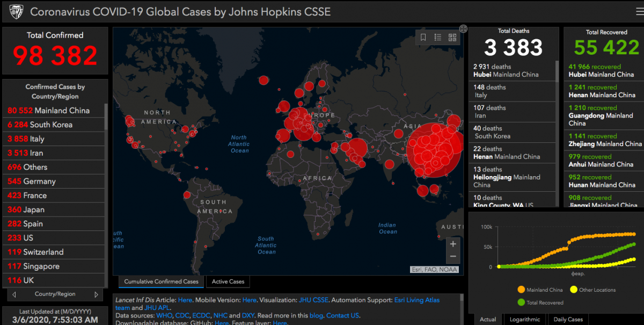The height and width of the screenshot is (325, 644).
Task: Open the GitHub Here link
Action: coord(222,323)
